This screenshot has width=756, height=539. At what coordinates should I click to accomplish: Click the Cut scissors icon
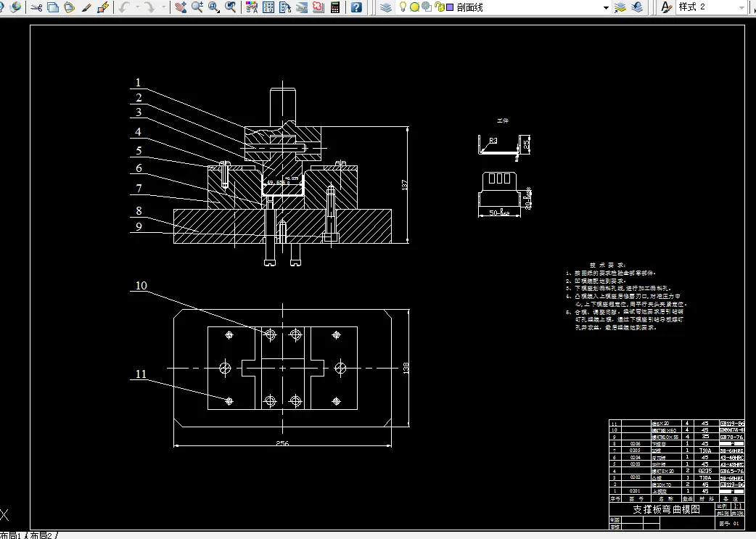tap(37, 7)
